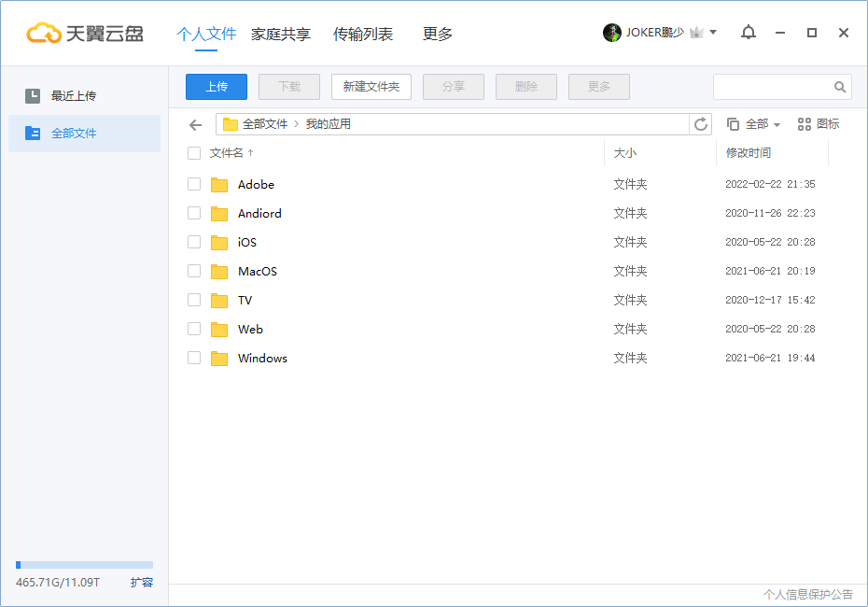Click the folder icon in the path bar
This screenshot has height=607, width=868.
[x=231, y=124]
